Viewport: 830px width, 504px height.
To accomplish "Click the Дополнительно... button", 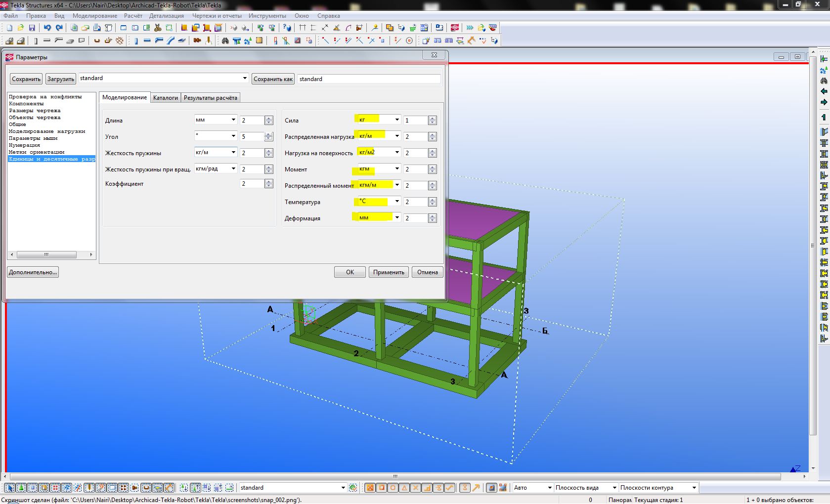I will tap(33, 272).
